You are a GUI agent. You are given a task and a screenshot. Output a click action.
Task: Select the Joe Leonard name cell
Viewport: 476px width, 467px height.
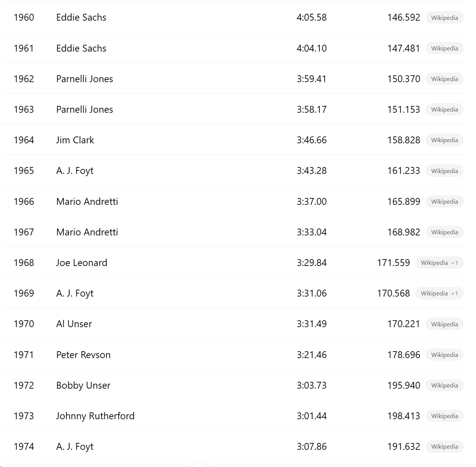(x=81, y=263)
